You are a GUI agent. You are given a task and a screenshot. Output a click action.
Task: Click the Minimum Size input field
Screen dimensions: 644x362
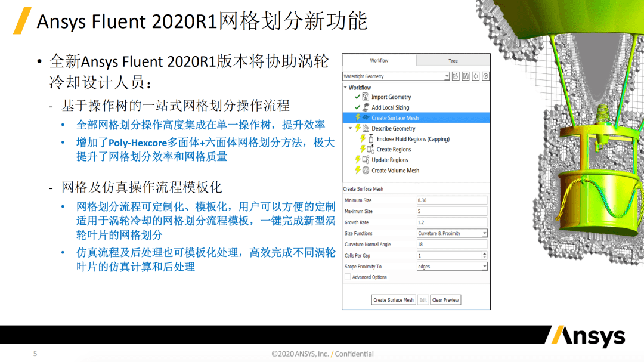[x=452, y=200]
